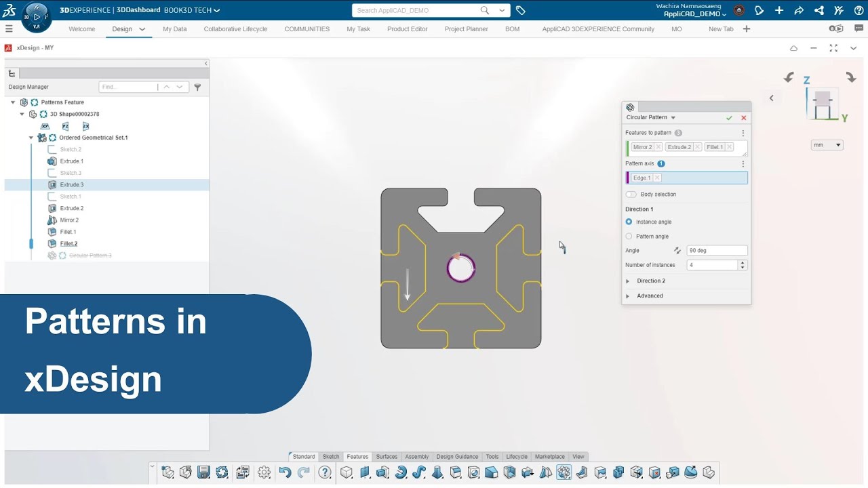
Task: Select the Mirror feature tool
Action: coord(546,472)
